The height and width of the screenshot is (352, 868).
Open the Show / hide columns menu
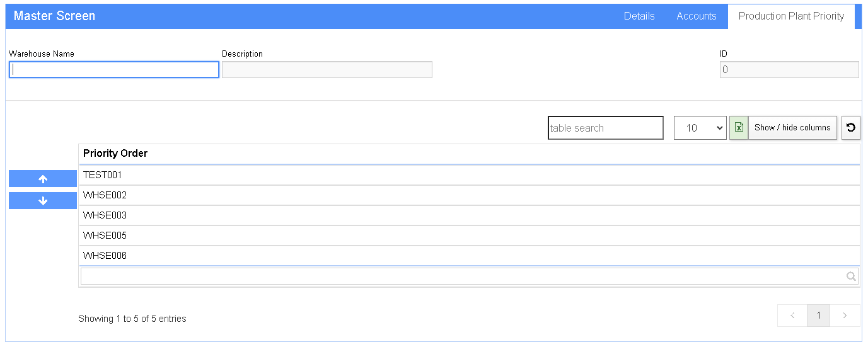click(x=792, y=128)
